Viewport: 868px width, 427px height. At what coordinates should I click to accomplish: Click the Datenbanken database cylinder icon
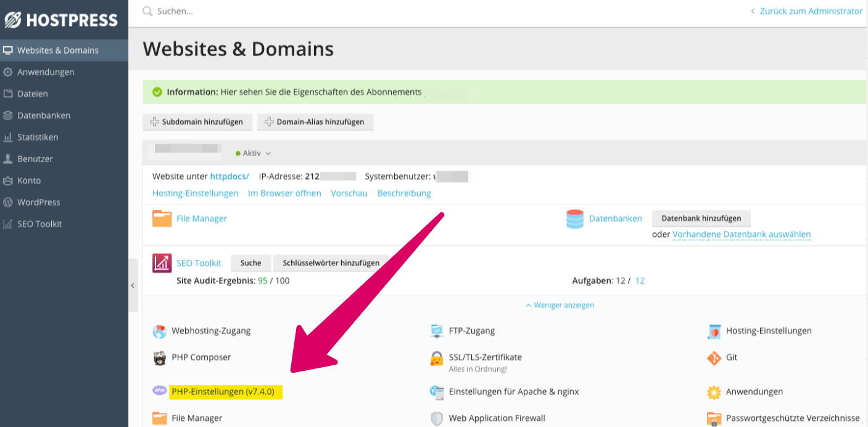point(575,219)
